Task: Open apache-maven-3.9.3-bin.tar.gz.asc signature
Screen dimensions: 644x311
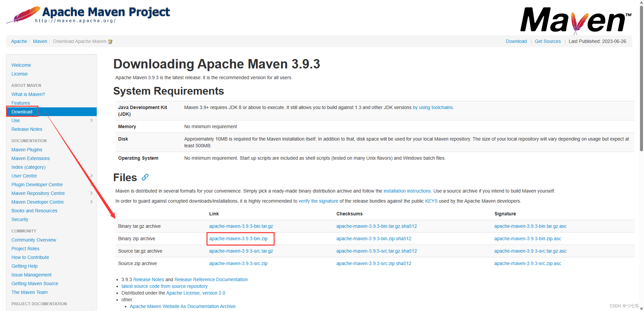Action: click(x=531, y=226)
